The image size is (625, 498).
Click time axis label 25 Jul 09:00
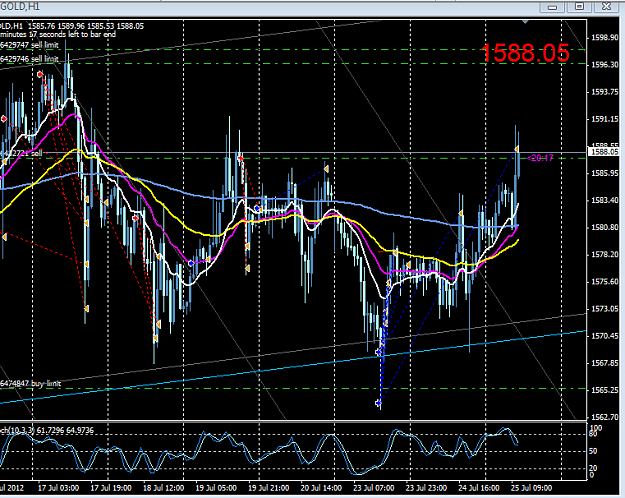pos(531,488)
